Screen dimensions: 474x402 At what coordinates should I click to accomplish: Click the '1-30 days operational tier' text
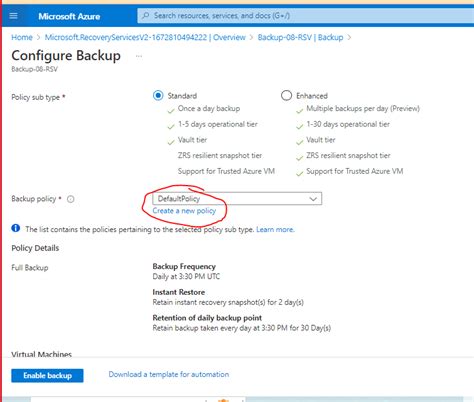point(348,124)
